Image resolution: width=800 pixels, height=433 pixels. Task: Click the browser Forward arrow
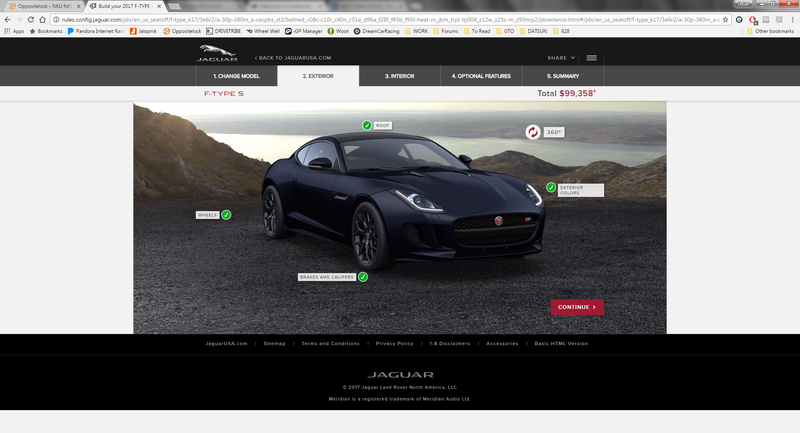19,20
